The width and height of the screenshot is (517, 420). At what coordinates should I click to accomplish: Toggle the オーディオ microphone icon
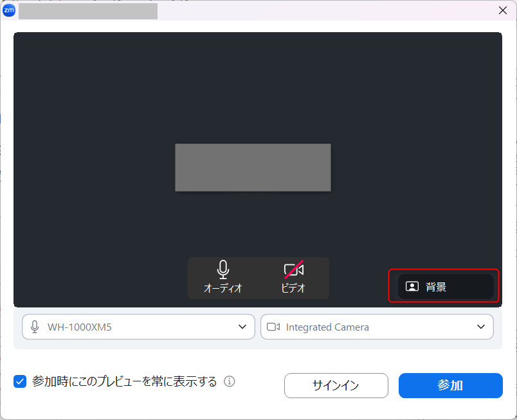[222, 269]
